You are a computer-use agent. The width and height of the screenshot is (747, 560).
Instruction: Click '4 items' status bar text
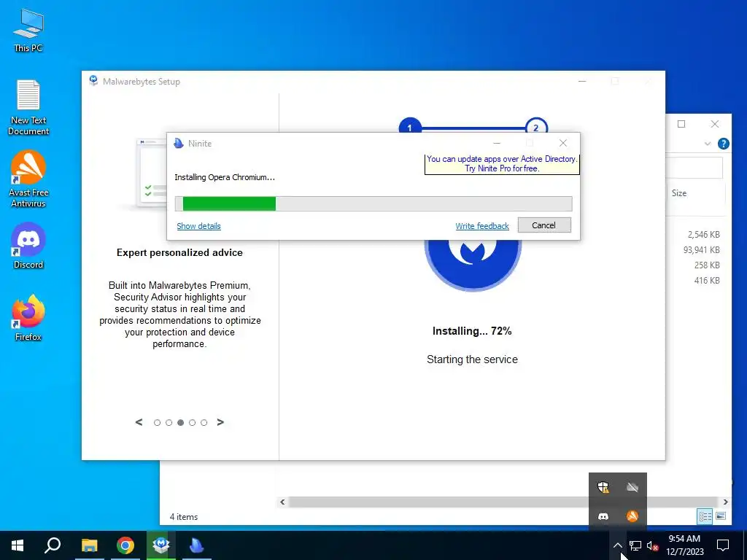click(x=184, y=517)
